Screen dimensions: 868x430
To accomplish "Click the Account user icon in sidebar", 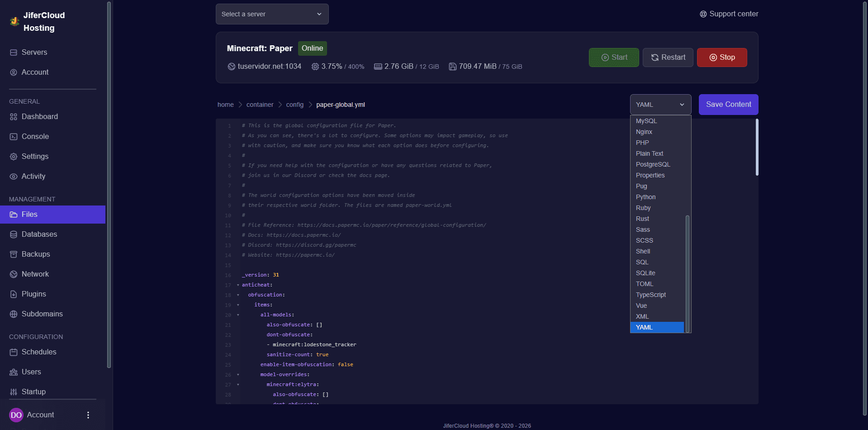I will pyautogui.click(x=14, y=72).
